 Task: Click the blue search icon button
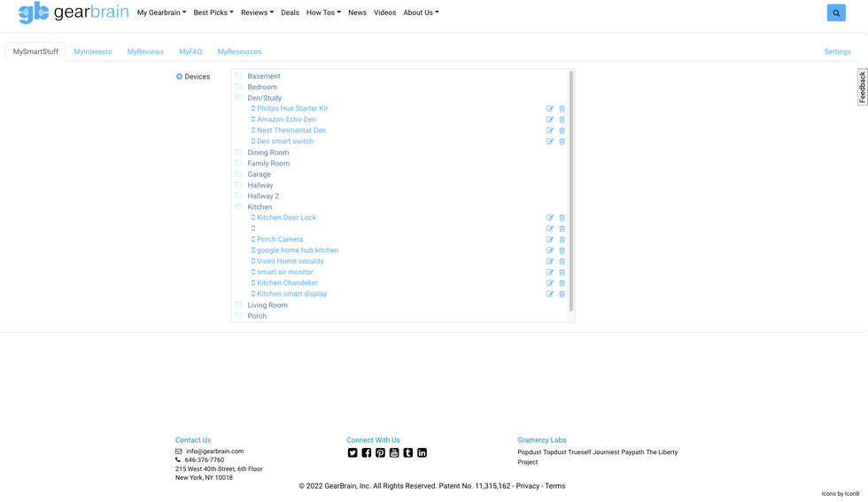tap(836, 12)
